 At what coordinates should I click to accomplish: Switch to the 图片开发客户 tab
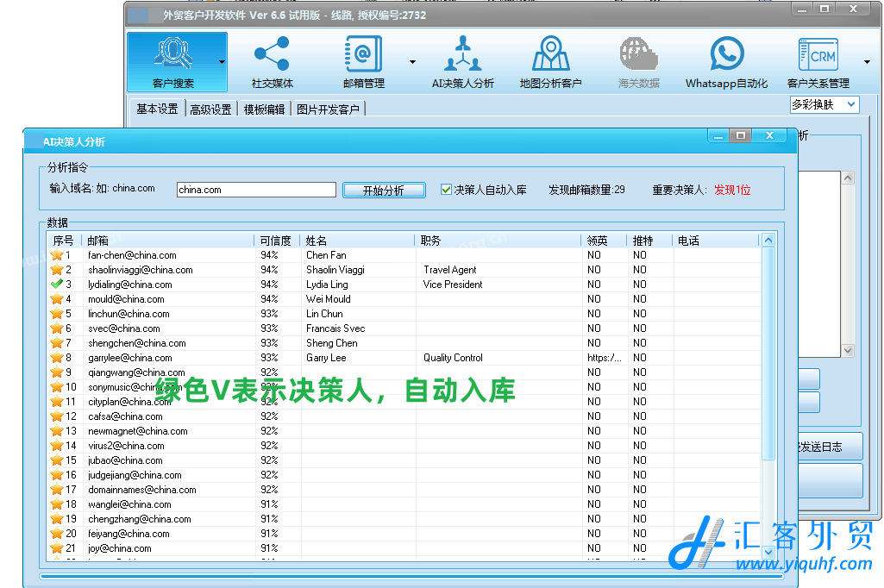328,109
